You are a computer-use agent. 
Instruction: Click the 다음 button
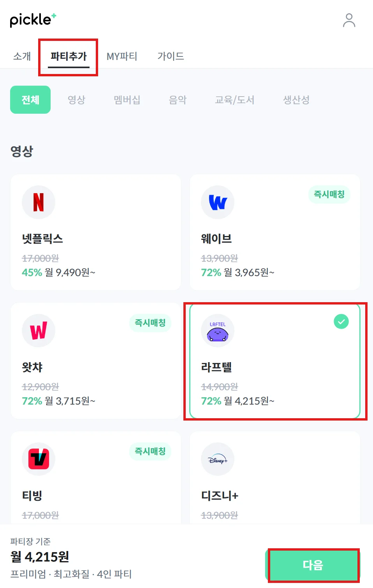pyautogui.click(x=313, y=565)
